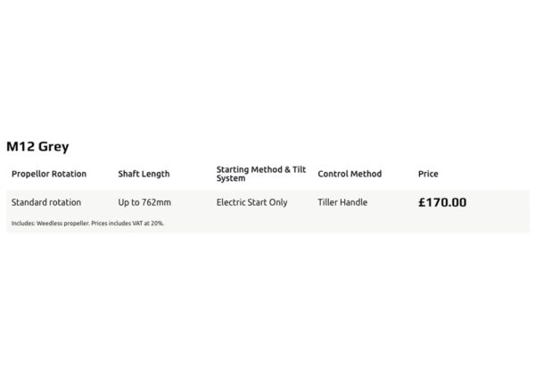Image resolution: width=535 pixels, height=392 pixels.
Task: Select the "Up to 762mm" shaft value
Action: pyautogui.click(x=144, y=202)
